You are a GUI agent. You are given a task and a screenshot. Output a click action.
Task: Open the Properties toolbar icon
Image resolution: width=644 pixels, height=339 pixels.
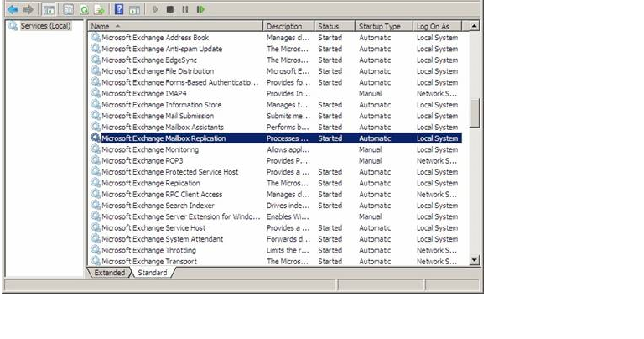pyautogui.click(x=68, y=9)
